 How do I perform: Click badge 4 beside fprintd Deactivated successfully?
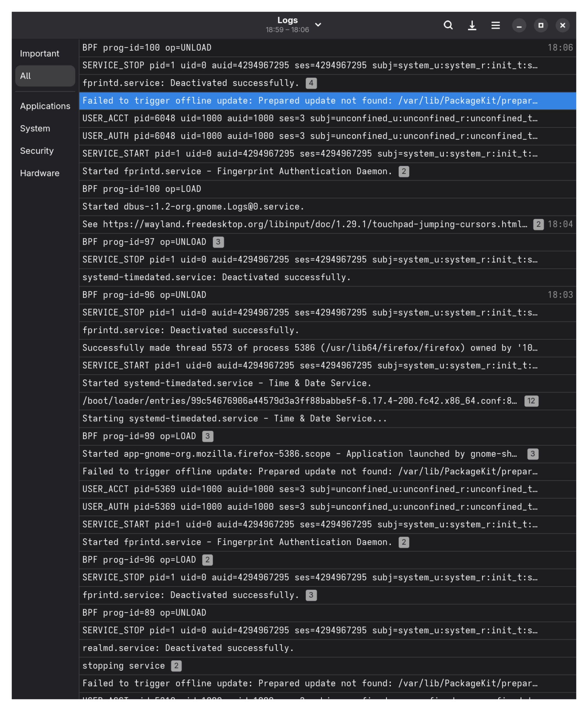pyautogui.click(x=311, y=83)
